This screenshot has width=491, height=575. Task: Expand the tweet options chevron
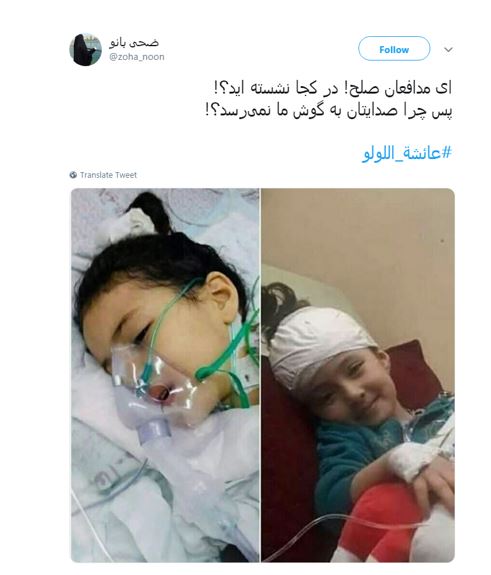click(448, 50)
